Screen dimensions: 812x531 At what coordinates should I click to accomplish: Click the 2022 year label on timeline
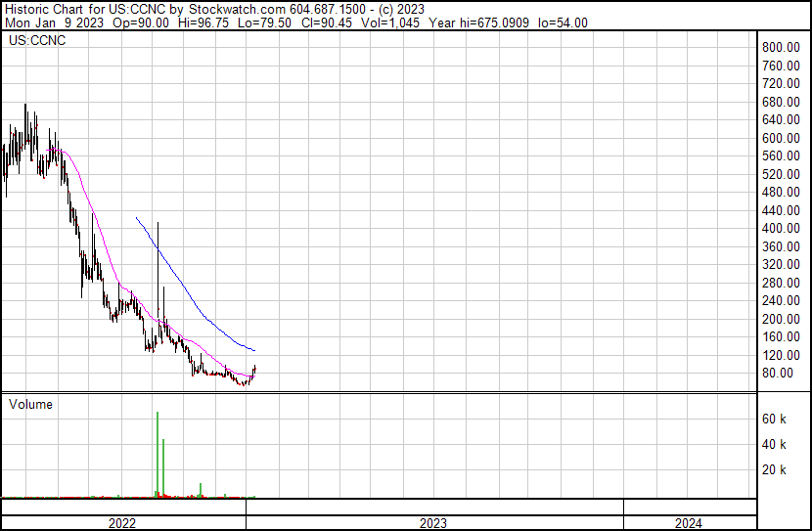pos(122,523)
